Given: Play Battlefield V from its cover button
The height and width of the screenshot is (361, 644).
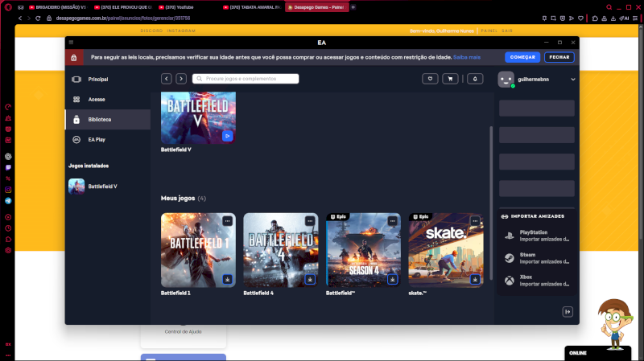Looking at the screenshot, I should tap(228, 136).
